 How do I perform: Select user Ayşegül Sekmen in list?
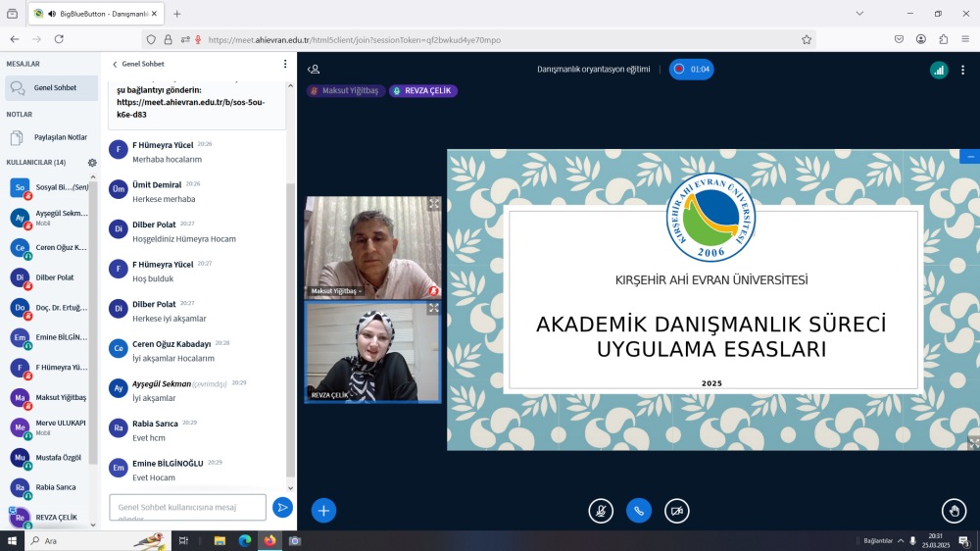(49, 218)
